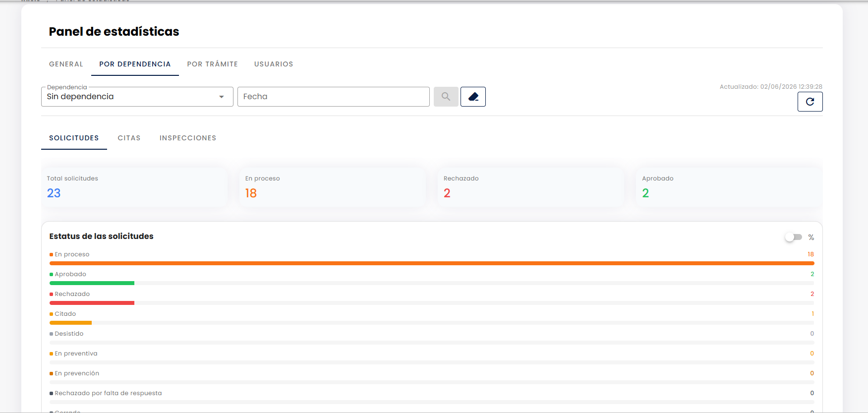Screen dimensions: 868x413
Task: Click the magnifier search icon button
Action: coord(446,97)
